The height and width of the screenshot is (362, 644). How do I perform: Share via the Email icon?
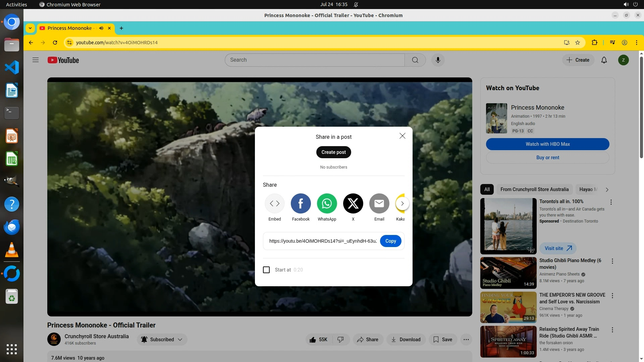(379, 203)
